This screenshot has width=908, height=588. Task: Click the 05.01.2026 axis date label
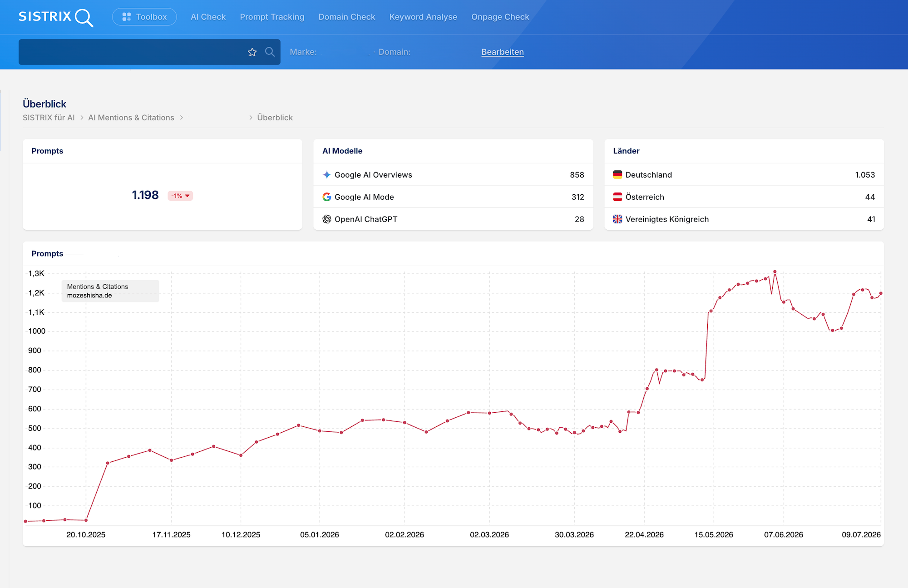click(x=320, y=535)
